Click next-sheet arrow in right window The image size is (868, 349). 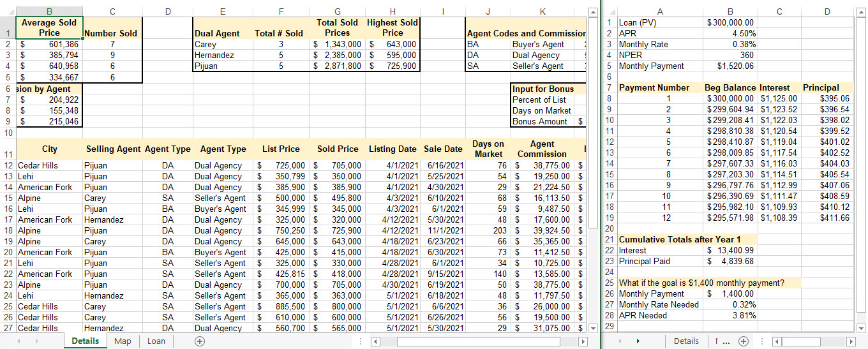click(637, 341)
